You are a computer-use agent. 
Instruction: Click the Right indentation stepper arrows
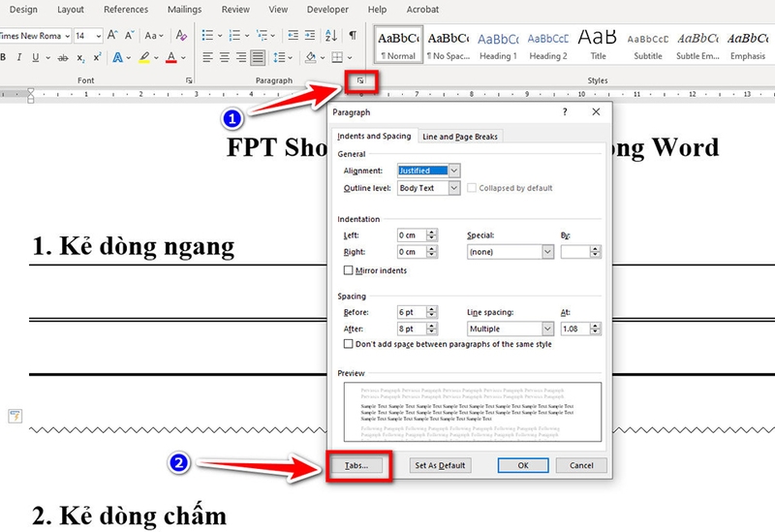[x=432, y=252]
